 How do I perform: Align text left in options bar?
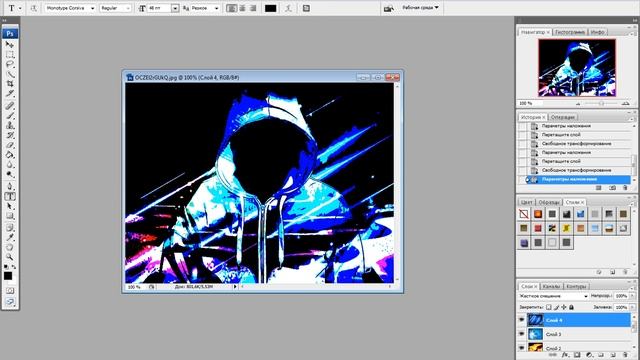[231, 8]
